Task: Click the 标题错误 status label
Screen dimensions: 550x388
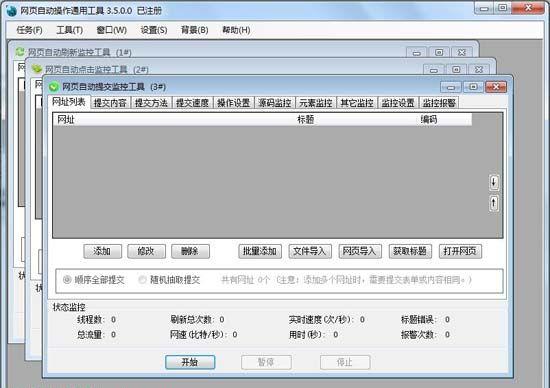Action: tap(419, 320)
